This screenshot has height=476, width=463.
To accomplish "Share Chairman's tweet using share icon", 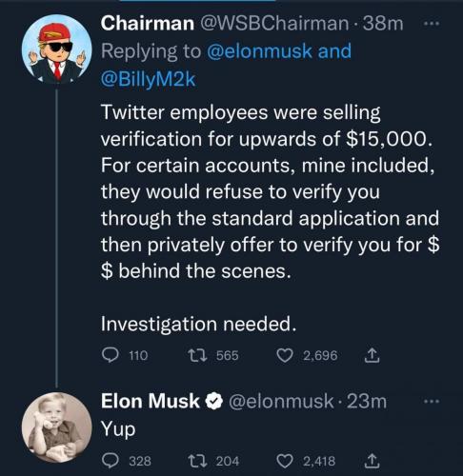I will pyautogui.click(x=372, y=355).
